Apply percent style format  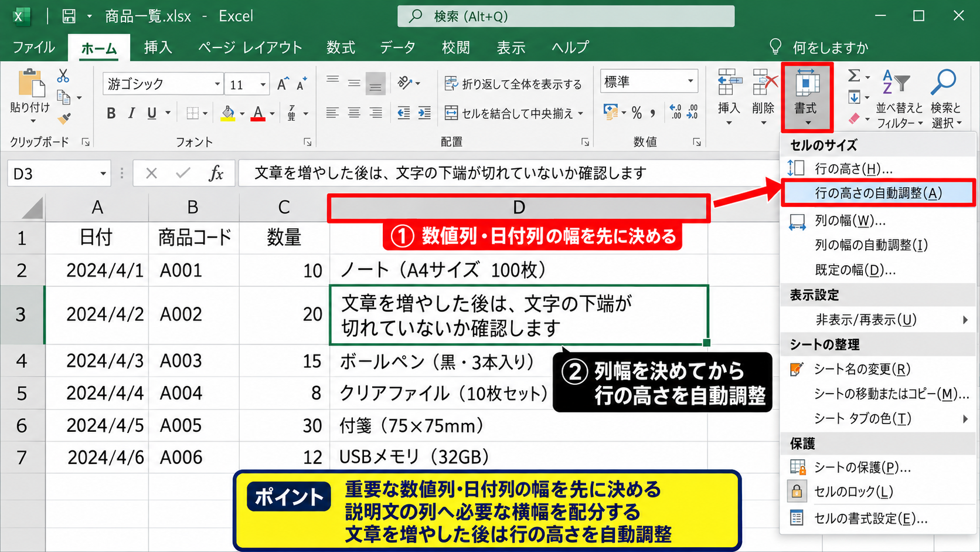point(637,113)
